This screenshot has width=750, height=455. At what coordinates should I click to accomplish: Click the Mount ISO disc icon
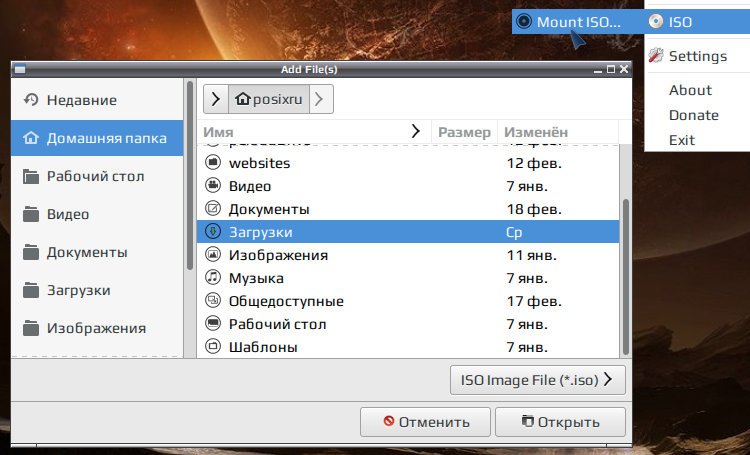point(524,22)
